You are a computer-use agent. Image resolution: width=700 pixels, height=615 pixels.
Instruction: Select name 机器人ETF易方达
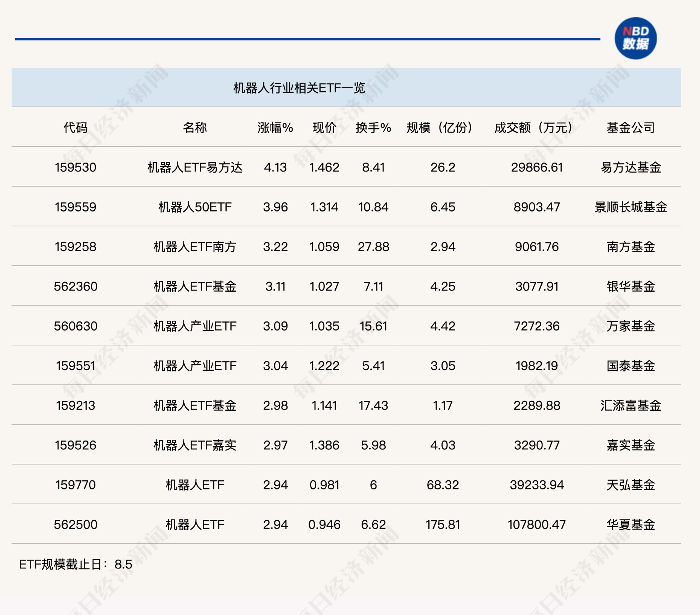pyautogui.click(x=195, y=167)
